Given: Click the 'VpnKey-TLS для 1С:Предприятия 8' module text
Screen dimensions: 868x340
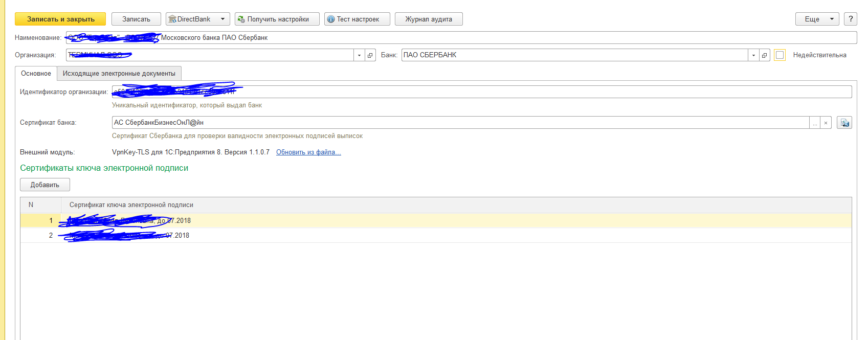Looking at the screenshot, I should coord(191,152).
